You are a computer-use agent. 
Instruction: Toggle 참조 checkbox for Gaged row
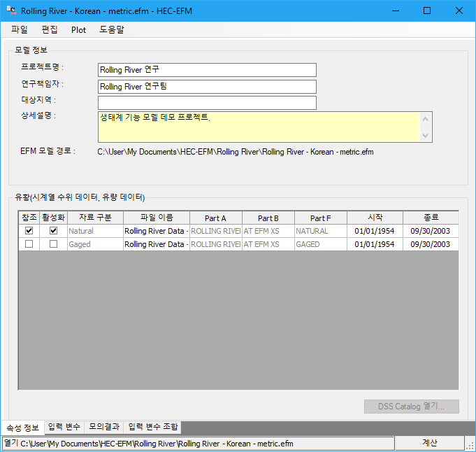[29, 244]
